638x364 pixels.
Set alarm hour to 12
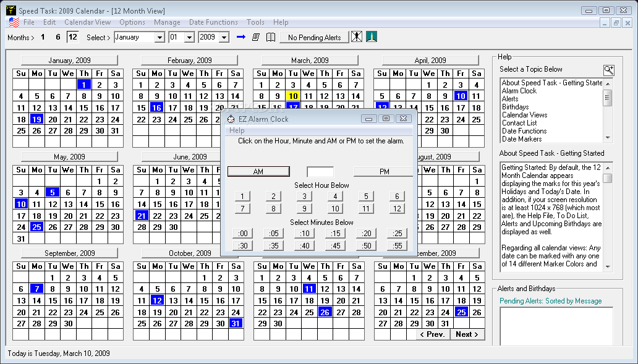point(397,209)
